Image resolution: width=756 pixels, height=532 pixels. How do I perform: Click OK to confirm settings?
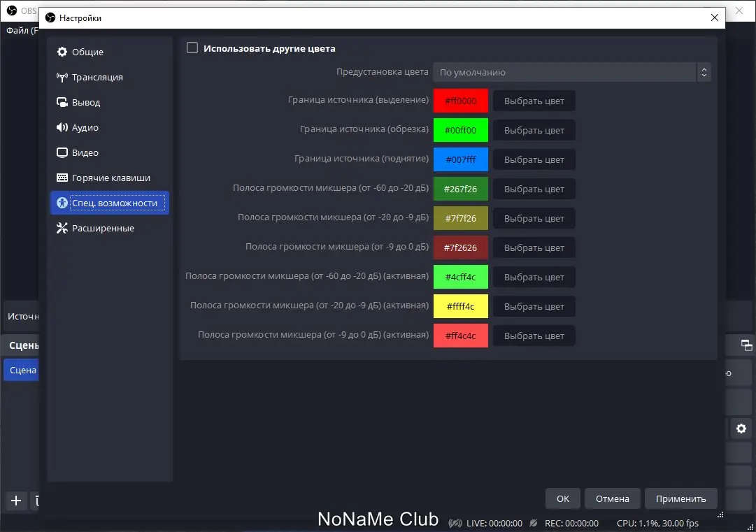click(x=563, y=498)
